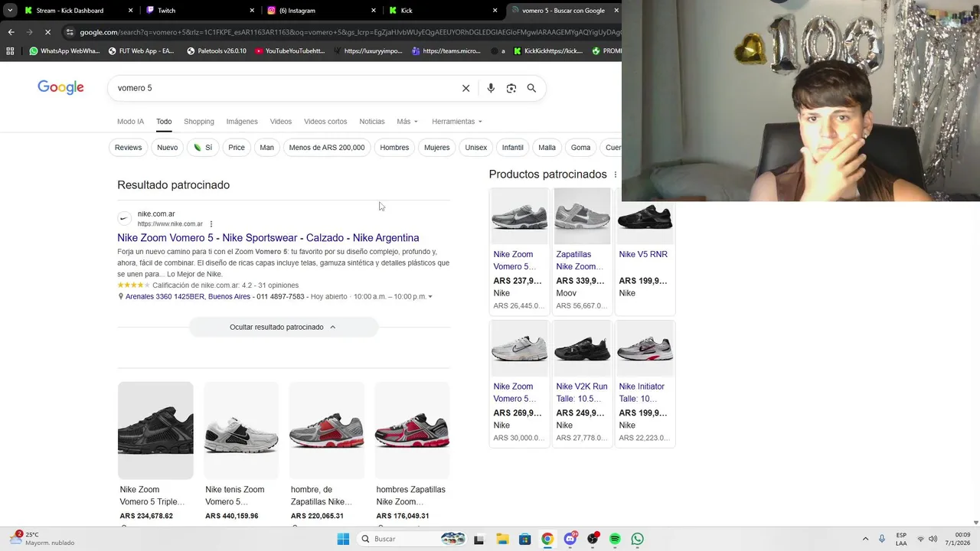Clear the Google search box text
The image size is (980, 551).
[x=465, y=88]
